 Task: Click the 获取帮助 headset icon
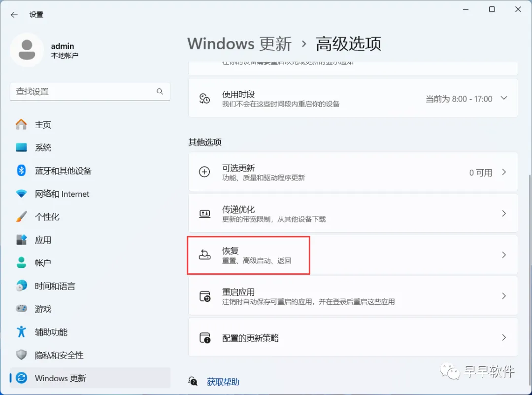(x=193, y=381)
